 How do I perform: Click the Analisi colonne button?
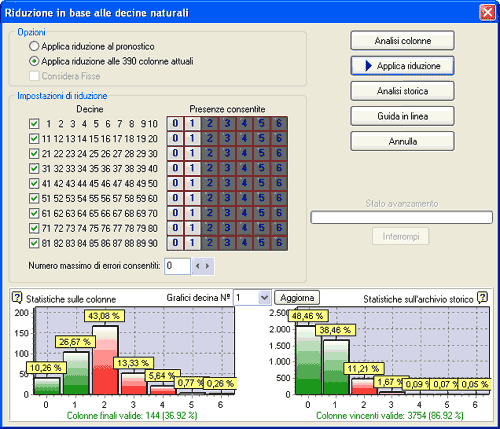402,41
